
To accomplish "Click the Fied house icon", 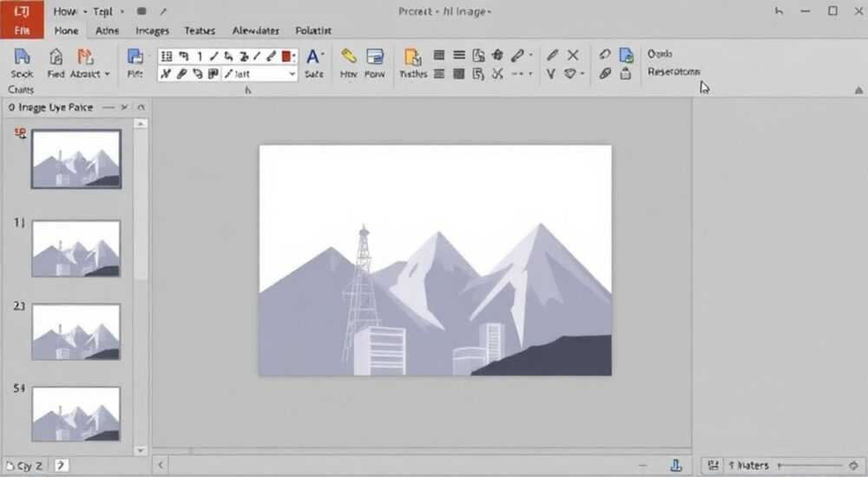I will pyautogui.click(x=56, y=56).
